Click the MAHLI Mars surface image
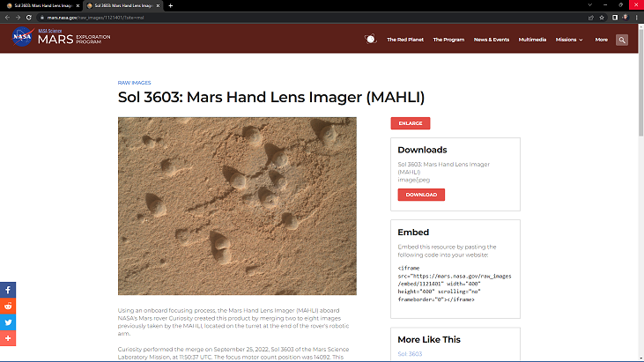The image size is (644, 362). pos(237,206)
